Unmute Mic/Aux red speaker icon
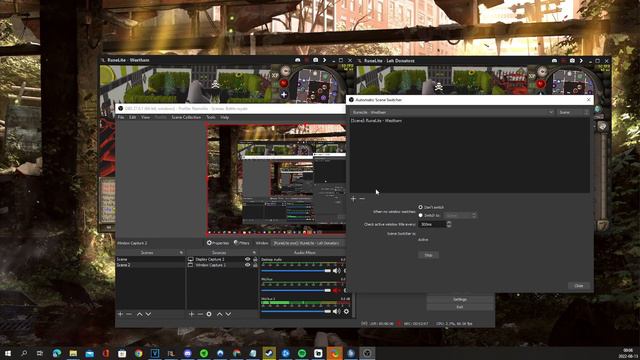 [x=336, y=290]
